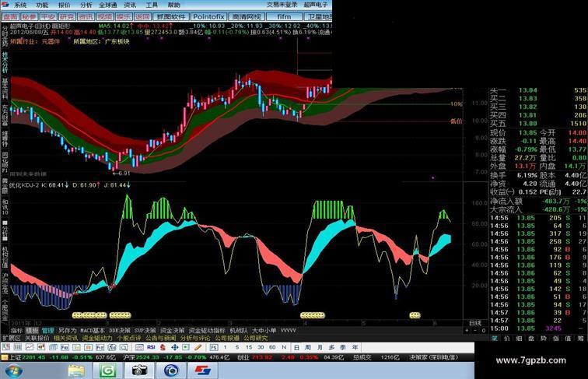The image size is (588, 379).
Task: Open the 全球通 menu
Action: pos(108,5)
